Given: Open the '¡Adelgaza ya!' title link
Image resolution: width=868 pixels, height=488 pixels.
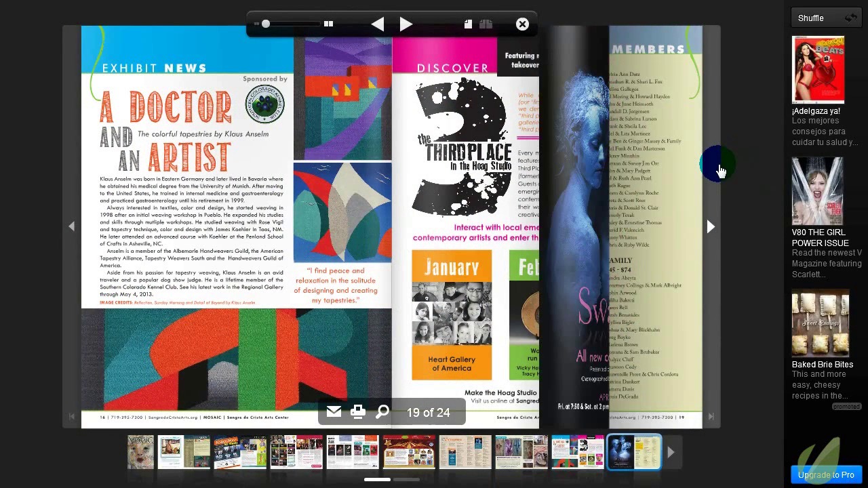Looking at the screenshot, I should (816, 110).
